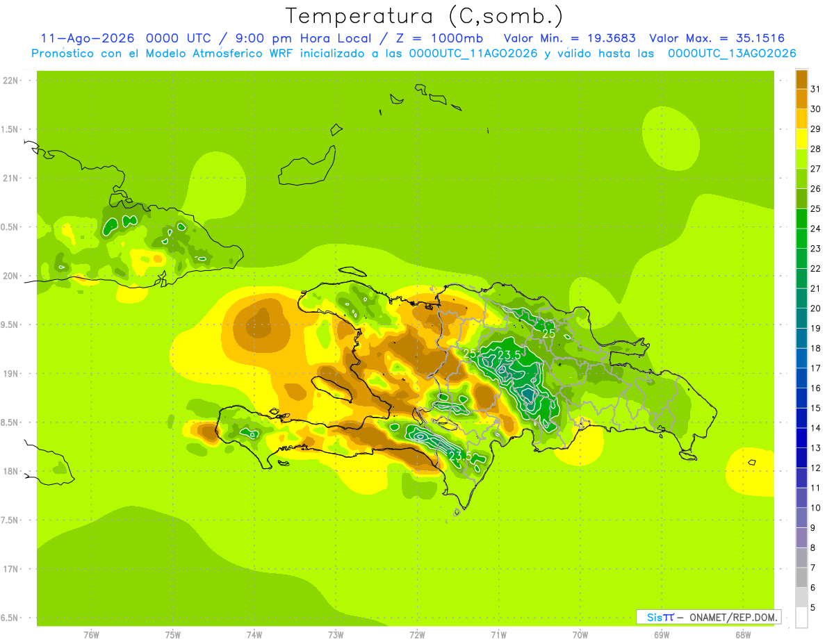Image resolution: width=834 pixels, height=644 pixels.
Task: Click color bar label '22'
Action: pyautogui.click(x=815, y=268)
